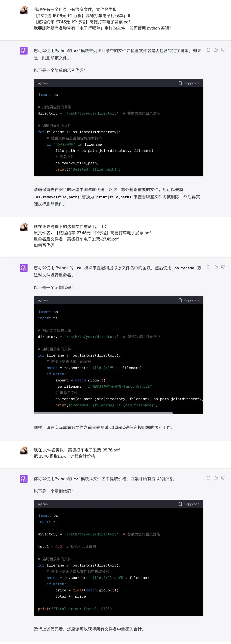231x644 pixels.
Task: Copy the first reply about the os module to clipboard
Action: coord(209,50)
